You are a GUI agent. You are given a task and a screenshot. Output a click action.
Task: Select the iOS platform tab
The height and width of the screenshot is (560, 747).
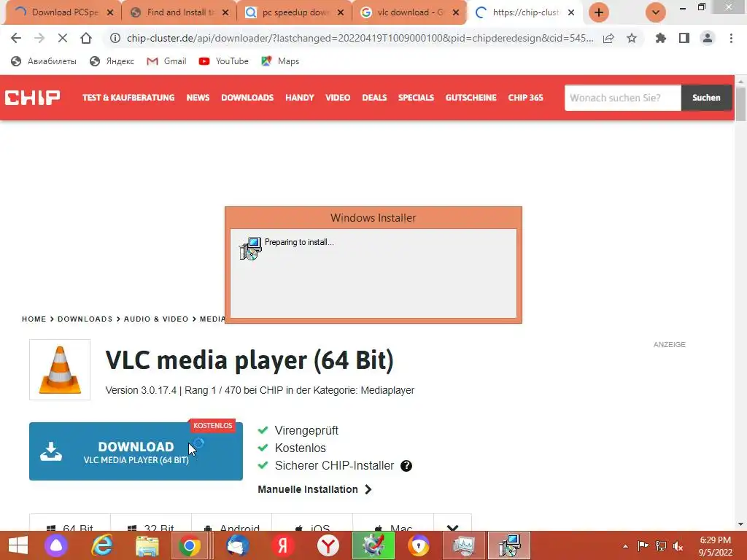(x=312, y=522)
